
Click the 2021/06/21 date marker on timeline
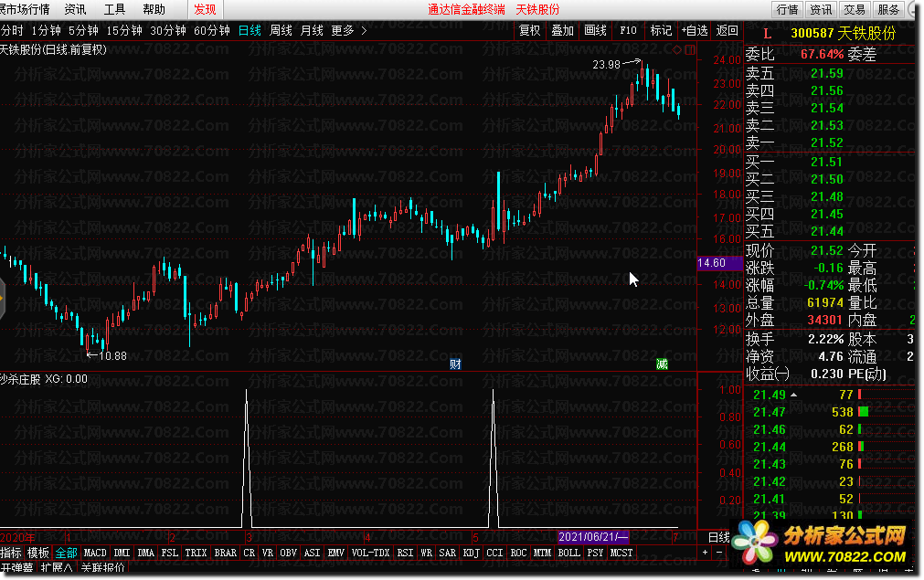(x=593, y=537)
